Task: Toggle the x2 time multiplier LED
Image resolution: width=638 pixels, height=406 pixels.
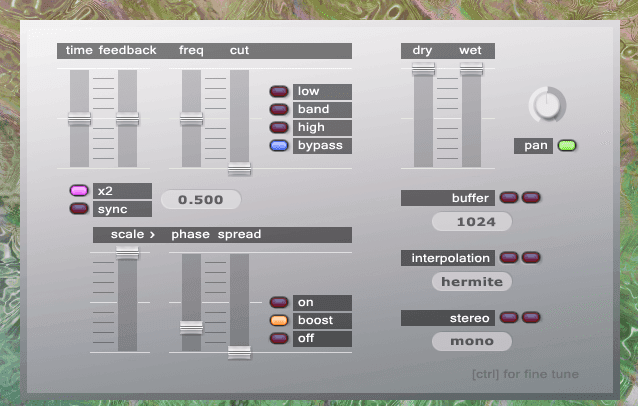Action: tap(78, 191)
